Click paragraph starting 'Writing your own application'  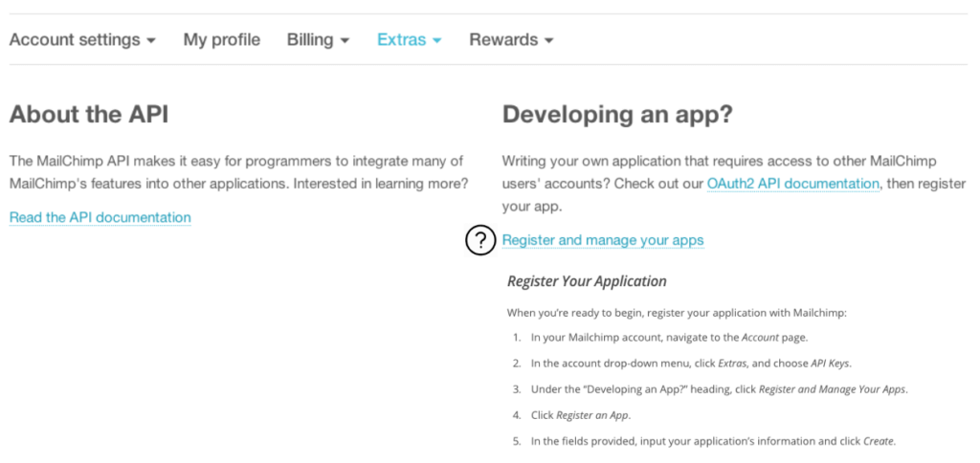[x=734, y=184]
